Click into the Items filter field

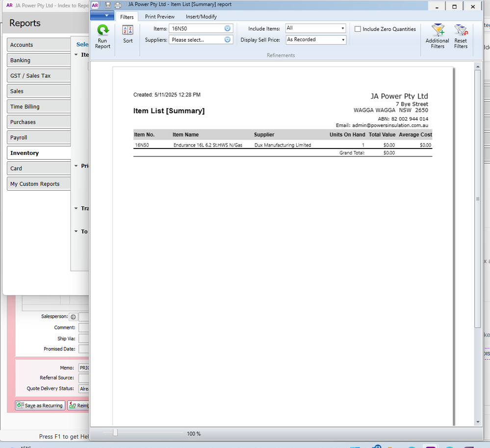pos(196,28)
